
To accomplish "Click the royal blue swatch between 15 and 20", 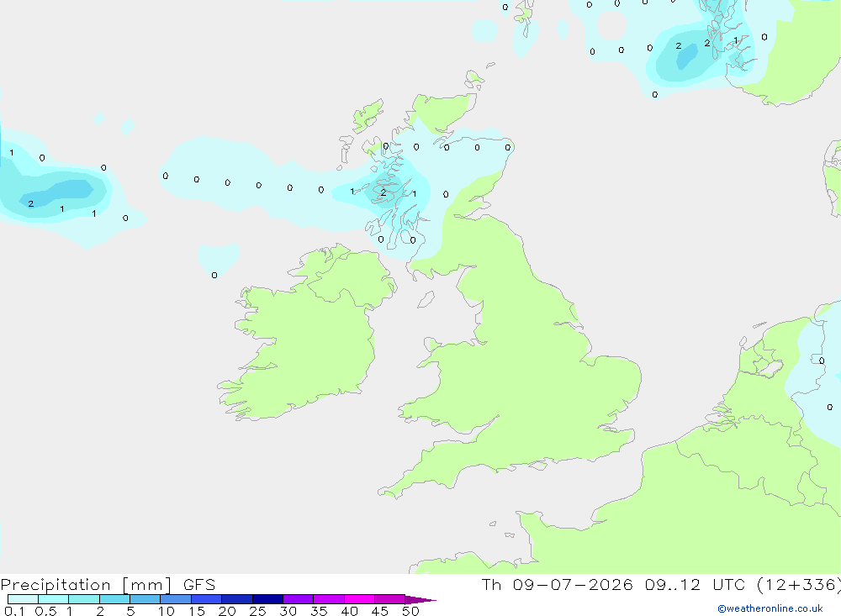I will [x=207, y=599].
